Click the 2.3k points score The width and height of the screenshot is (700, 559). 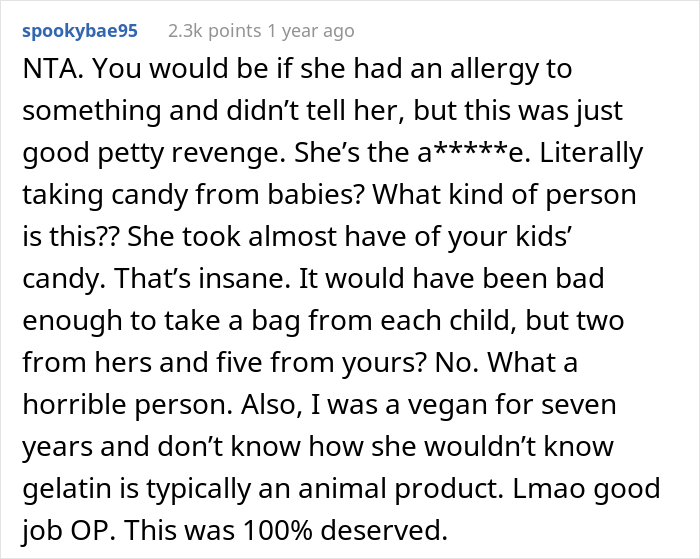coord(213,31)
